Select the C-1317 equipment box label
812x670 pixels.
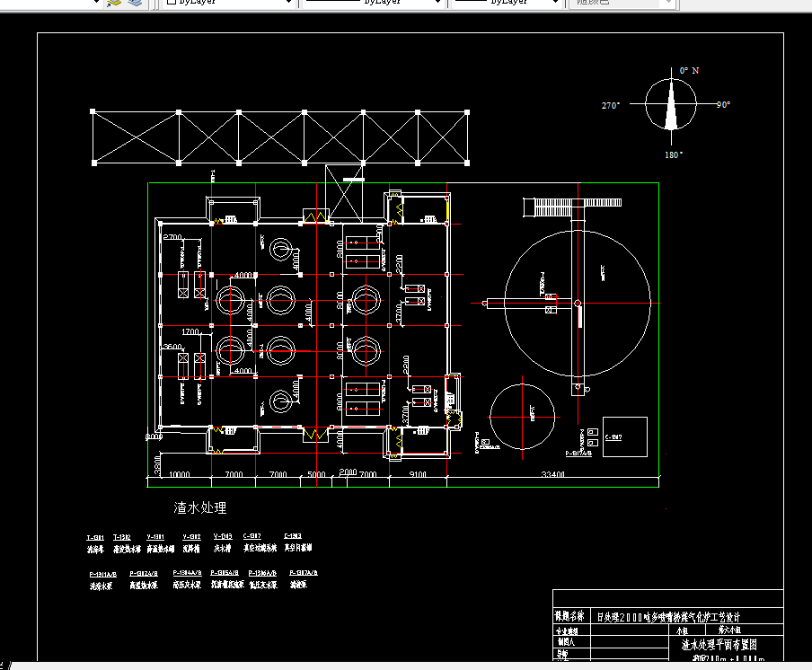coord(613,437)
